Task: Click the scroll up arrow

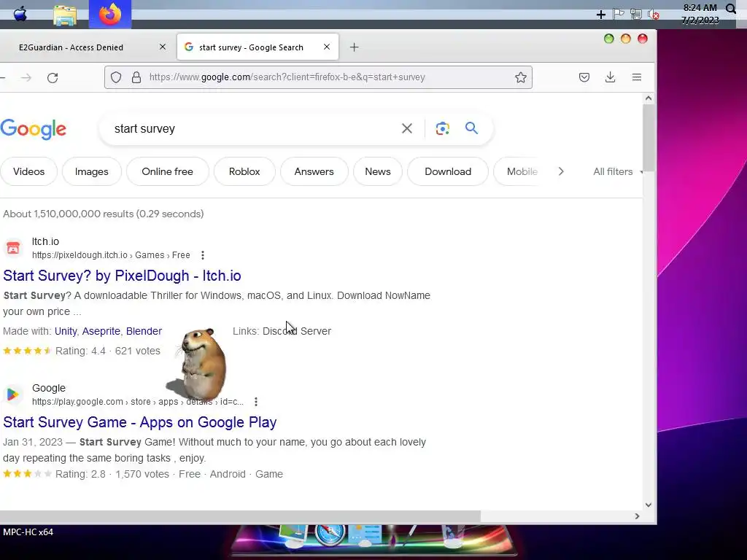Action: click(x=649, y=98)
